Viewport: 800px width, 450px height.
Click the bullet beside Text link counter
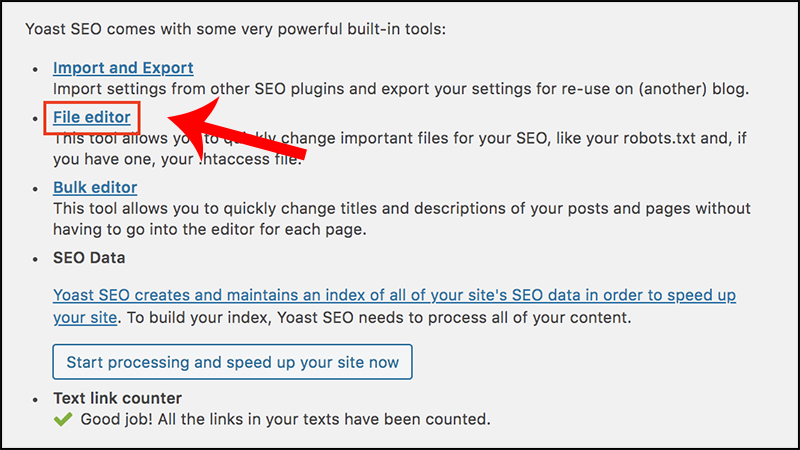coord(38,399)
